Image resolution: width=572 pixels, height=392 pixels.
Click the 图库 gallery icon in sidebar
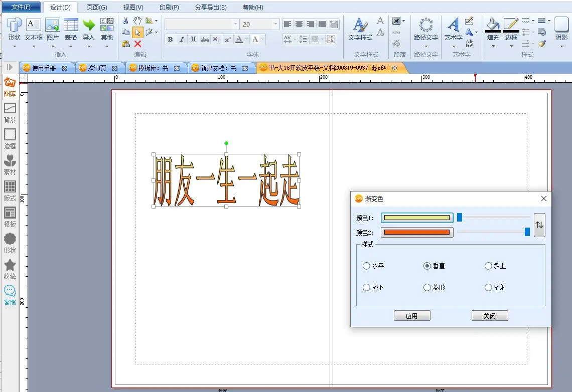pos(10,86)
